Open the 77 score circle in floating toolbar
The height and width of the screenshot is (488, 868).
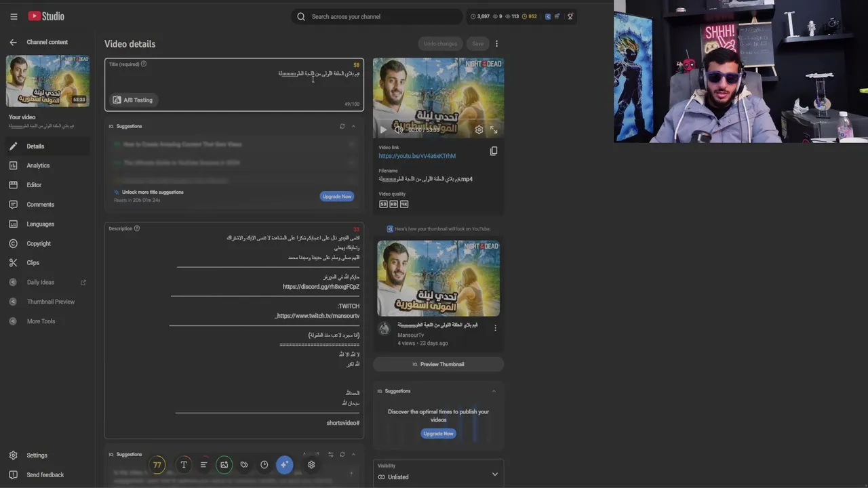tap(157, 465)
